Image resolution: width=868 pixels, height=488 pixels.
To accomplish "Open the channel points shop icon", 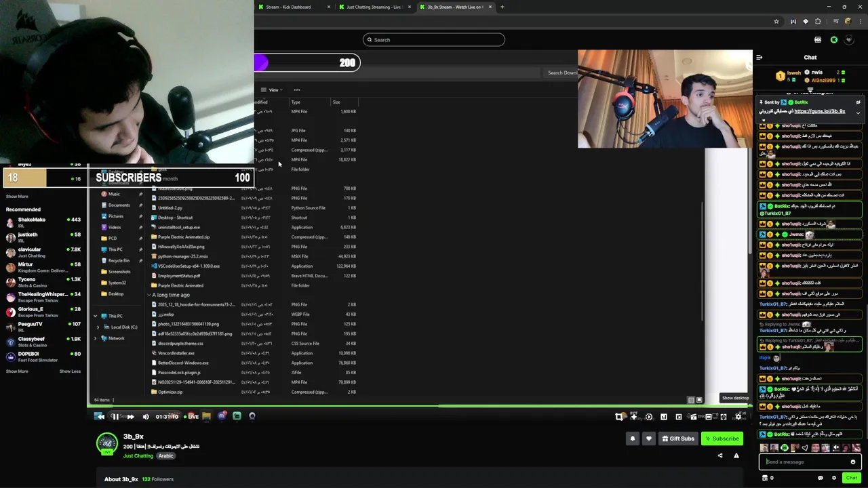I will point(765,478).
